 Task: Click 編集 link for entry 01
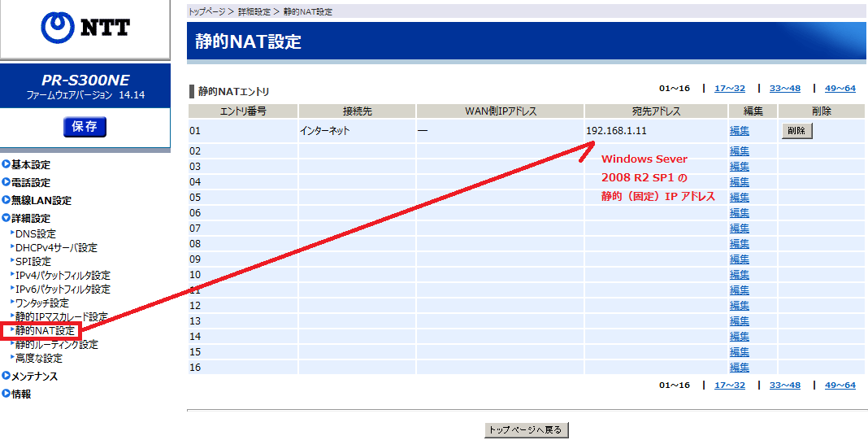coord(740,131)
